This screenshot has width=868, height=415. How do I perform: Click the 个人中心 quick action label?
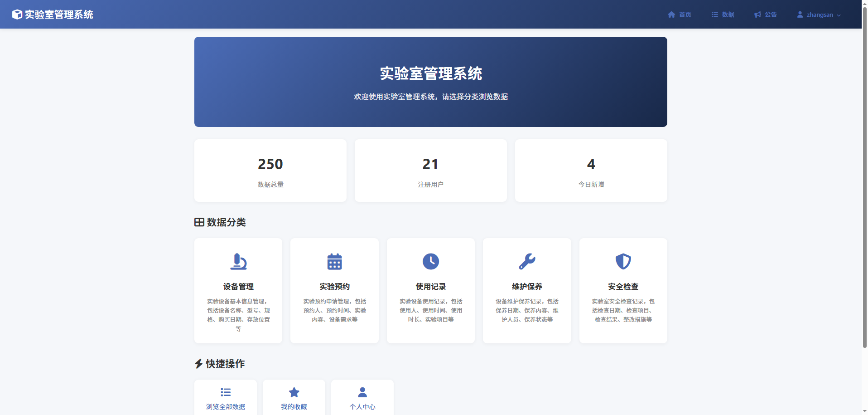(362, 407)
